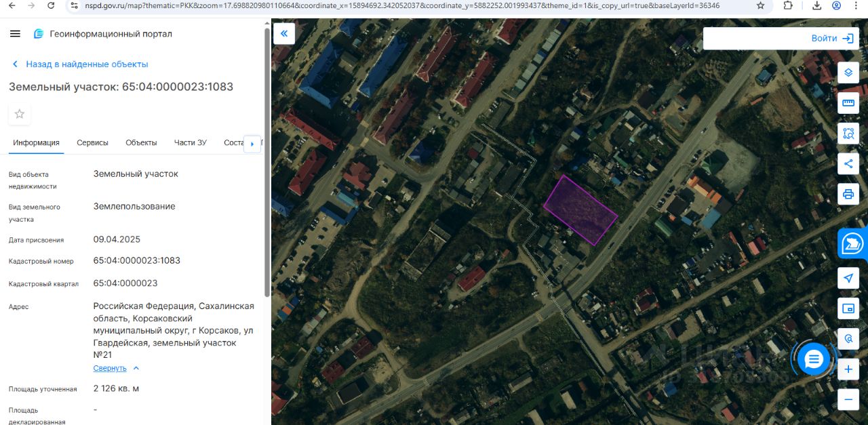
Task: Share the map via share icon
Action: 848,163
